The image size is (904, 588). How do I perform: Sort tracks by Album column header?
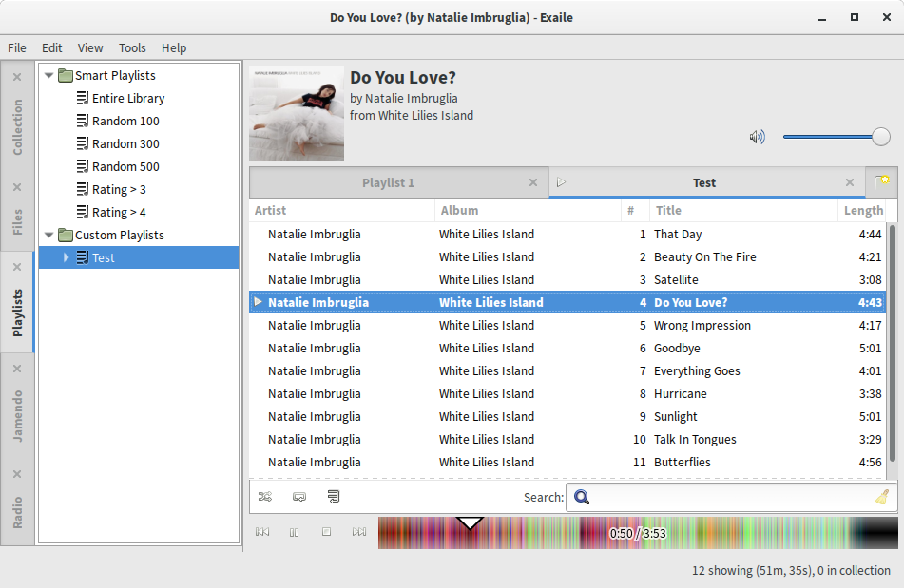528,210
